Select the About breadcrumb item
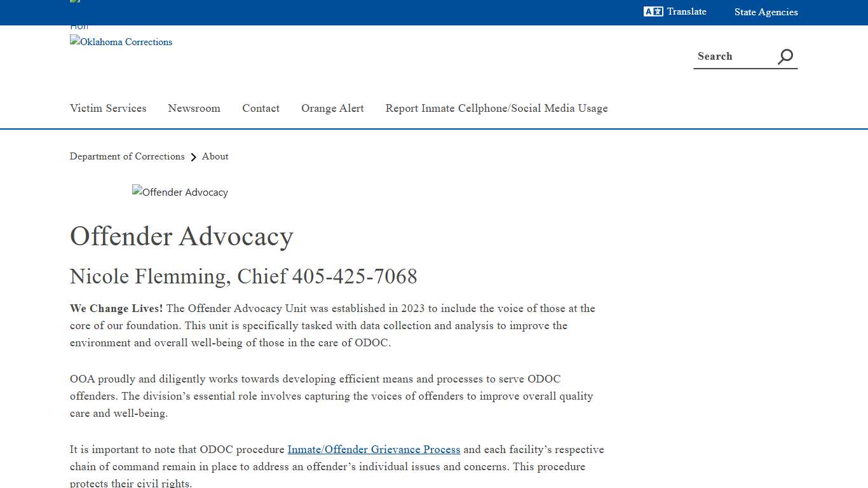Viewport: 868px width, 488px height. pos(215,156)
